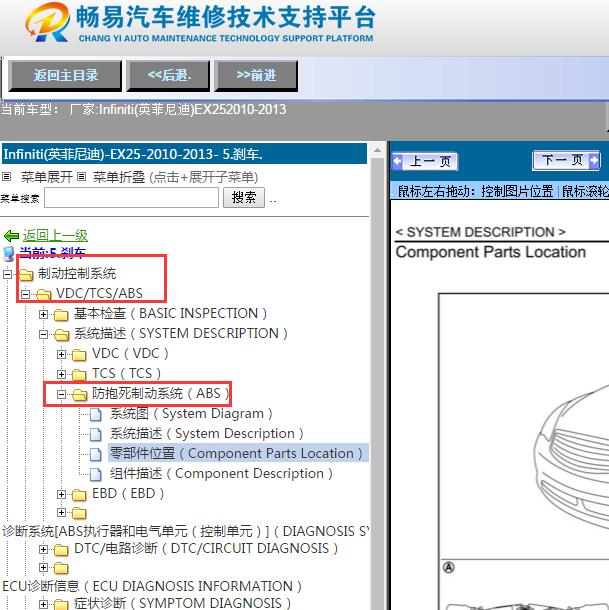609x610 pixels.
Task: Collapse the VDC/TCS/ABS node
Action: [x=25, y=294]
